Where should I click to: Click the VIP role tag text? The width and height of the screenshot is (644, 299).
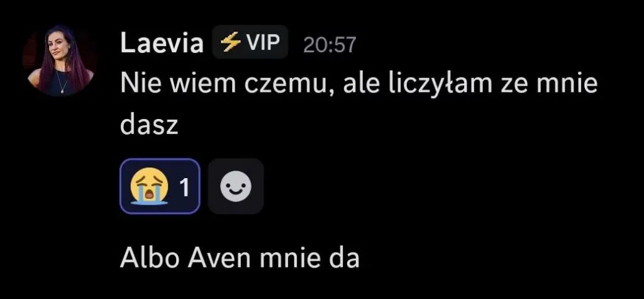coord(262,42)
